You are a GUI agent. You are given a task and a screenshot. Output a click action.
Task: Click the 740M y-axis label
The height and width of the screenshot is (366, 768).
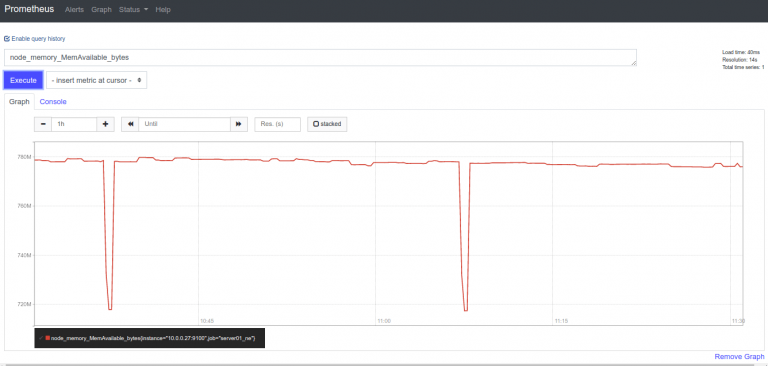pyautogui.click(x=24, y=255)
